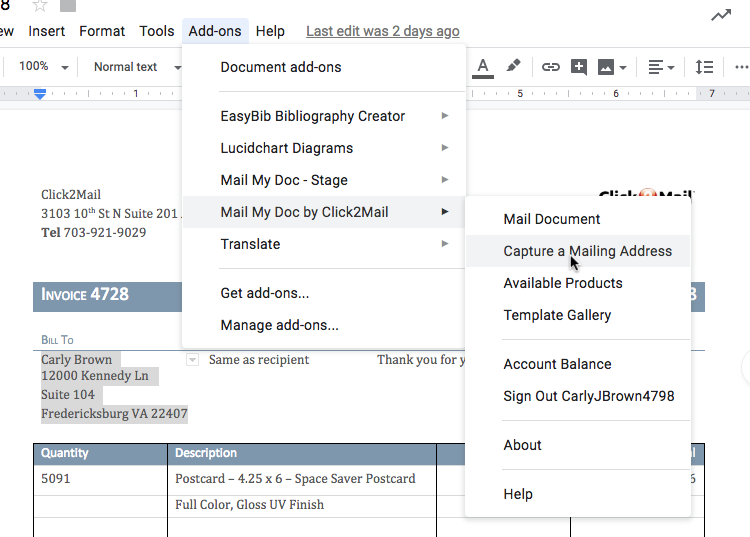The width and height of the screenshot is (750, 537).
Task: Select Help in Click2Mail submenu
Action: coord(578,494)
